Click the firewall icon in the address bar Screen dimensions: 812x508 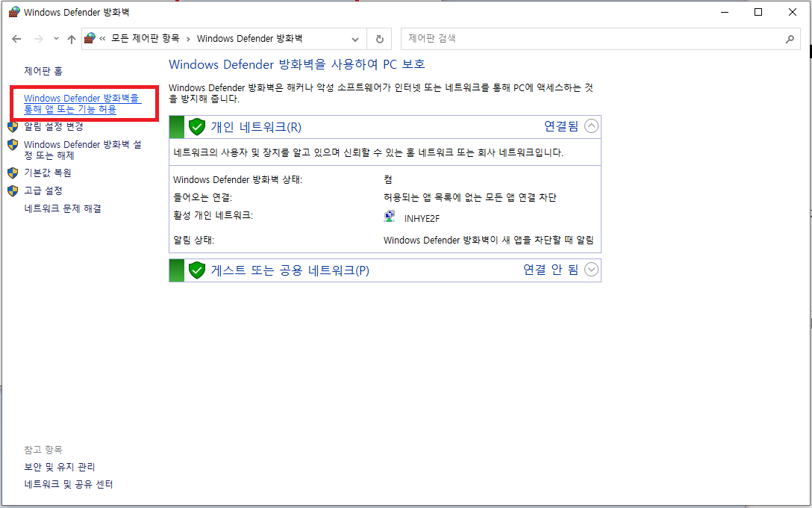tap(90, 38)
